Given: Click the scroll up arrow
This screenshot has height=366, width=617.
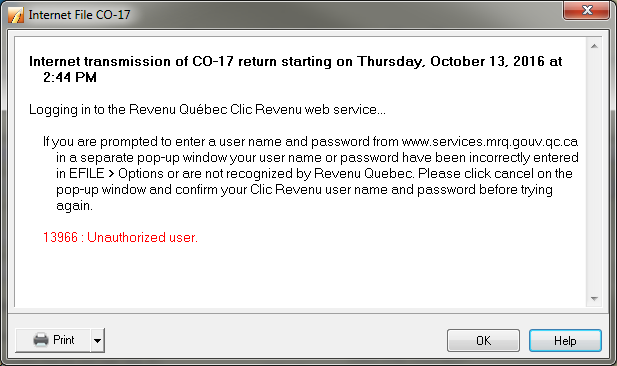Looking at the screenshot, I should [x=594, y=46].
